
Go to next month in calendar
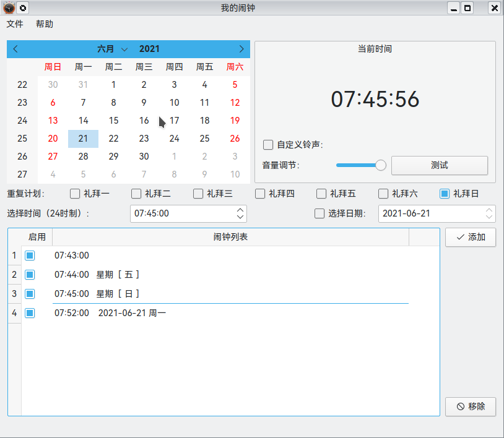pos(241,49)
